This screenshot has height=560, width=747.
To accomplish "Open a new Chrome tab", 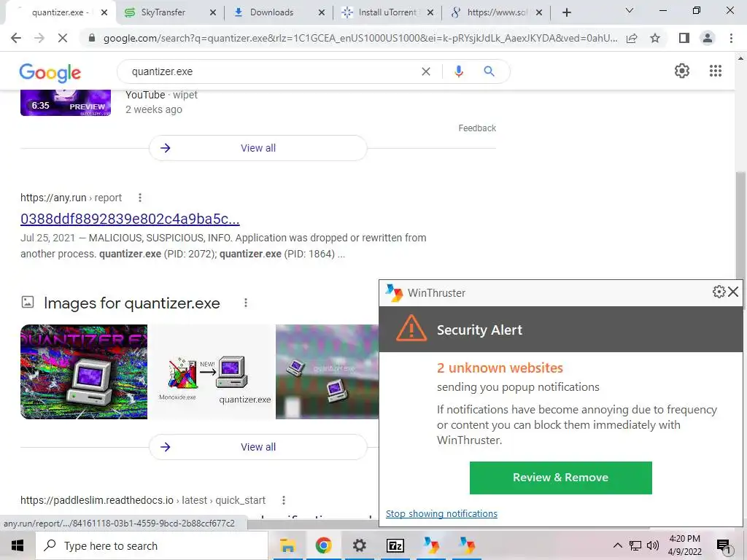I will tap(566, 12).
